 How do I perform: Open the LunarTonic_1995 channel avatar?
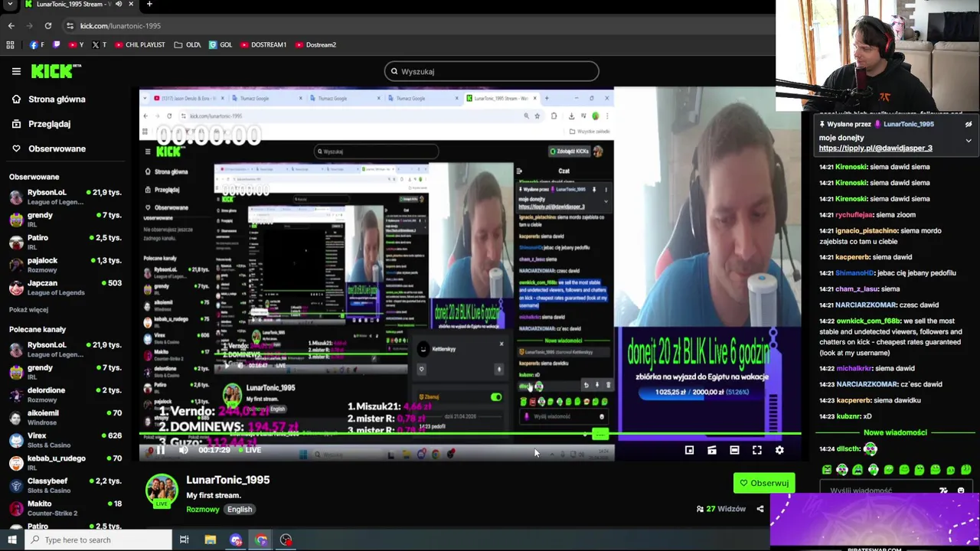(x=162, y=491)
